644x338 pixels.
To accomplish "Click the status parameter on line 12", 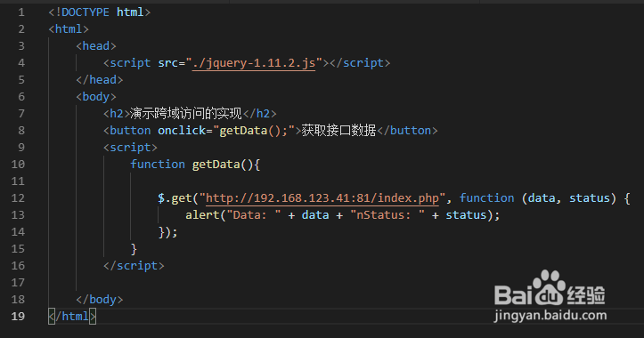I will [590, 198].
